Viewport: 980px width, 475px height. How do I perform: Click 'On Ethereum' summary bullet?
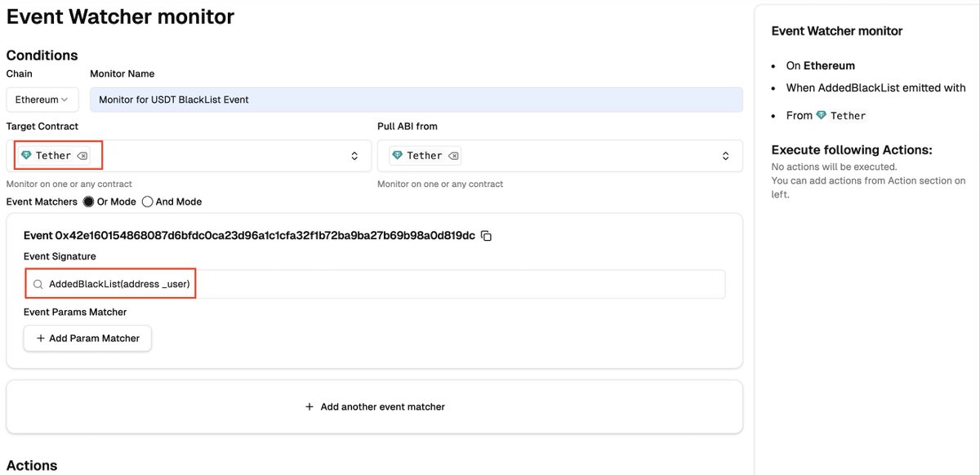821,65
